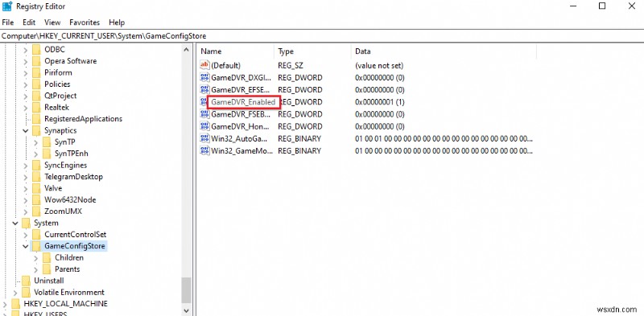Image resolution: width=644 pixels, height=316 pixels.
Task: Open the Favorites menu
Action: click(x=85, y=23)
